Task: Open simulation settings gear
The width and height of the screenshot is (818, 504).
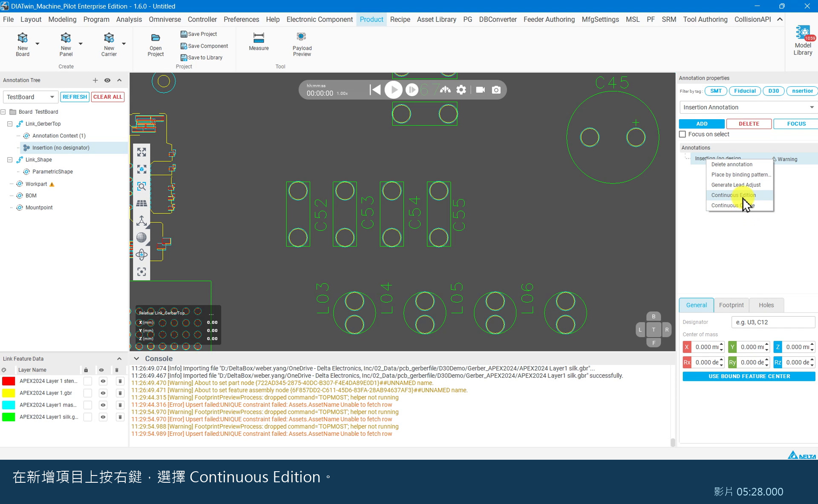Action: (461, 90)
